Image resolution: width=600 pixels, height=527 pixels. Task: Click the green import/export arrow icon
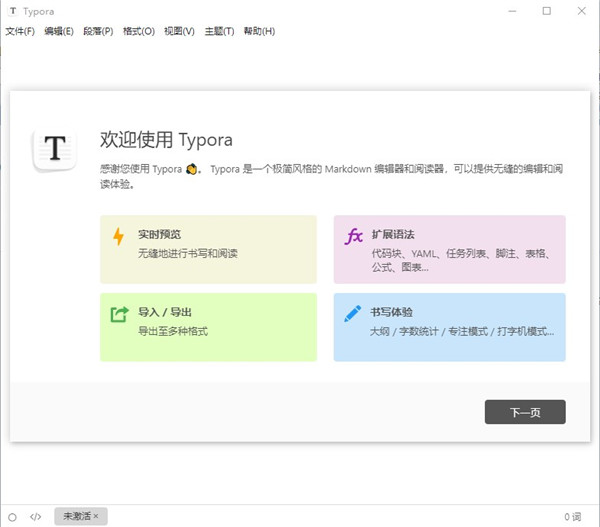(119, 314)
